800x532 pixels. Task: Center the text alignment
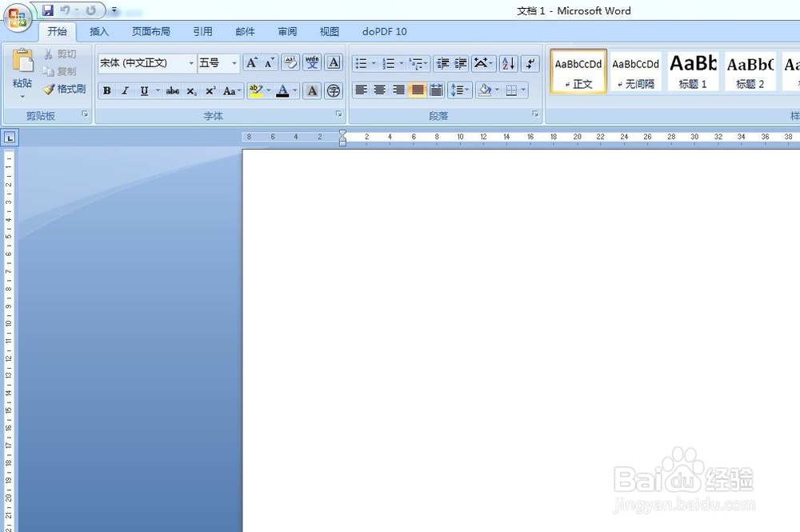379,90
